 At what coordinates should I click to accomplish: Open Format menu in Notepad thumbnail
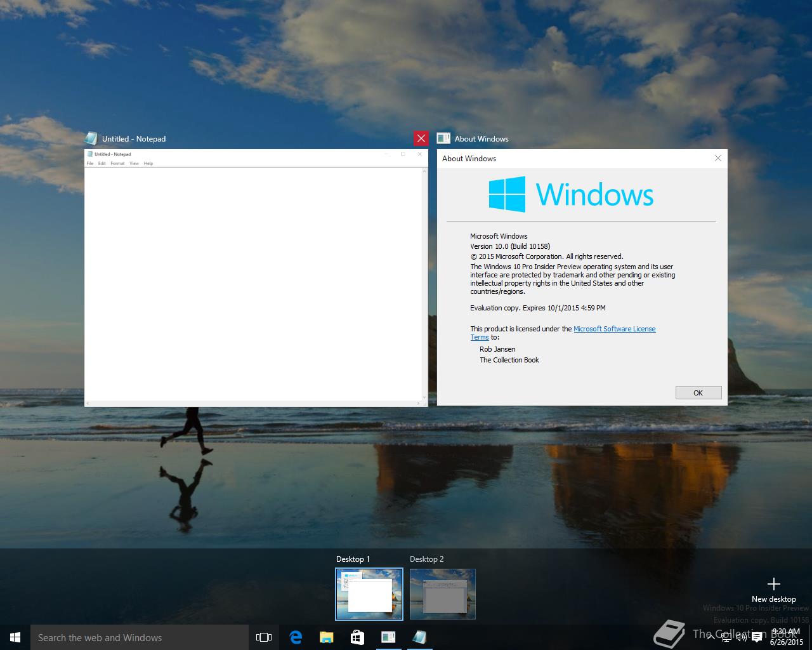[117, 163]
